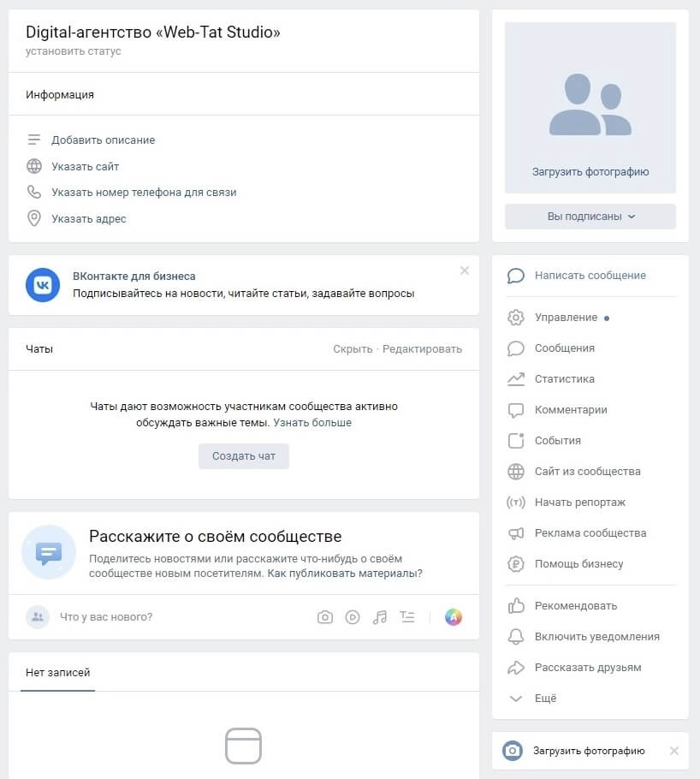Click the speech bubble icon by Написать сообщение
The height and width of the screenshot is (779, 700).
click(x=516, y=276)
